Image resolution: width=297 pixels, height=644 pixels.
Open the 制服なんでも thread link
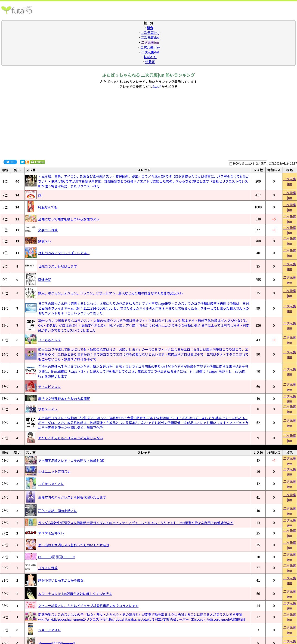point(48,207)
